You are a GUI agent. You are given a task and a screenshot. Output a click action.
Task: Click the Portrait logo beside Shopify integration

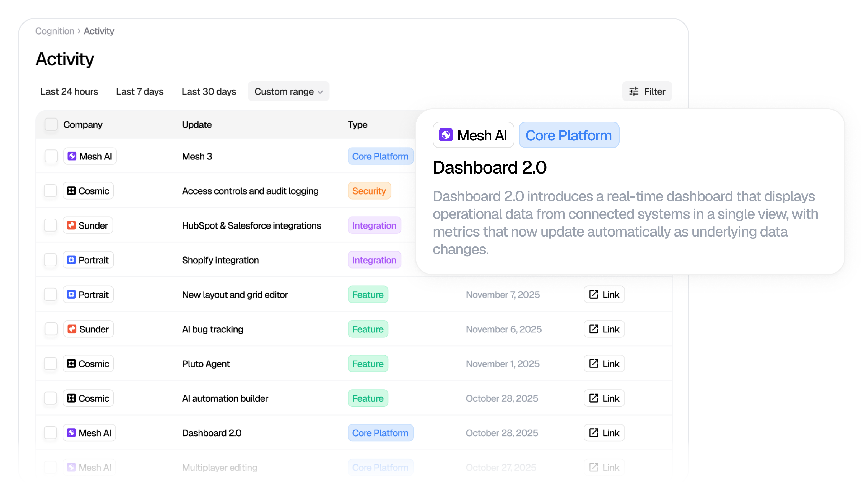click(x=71, y=260)
